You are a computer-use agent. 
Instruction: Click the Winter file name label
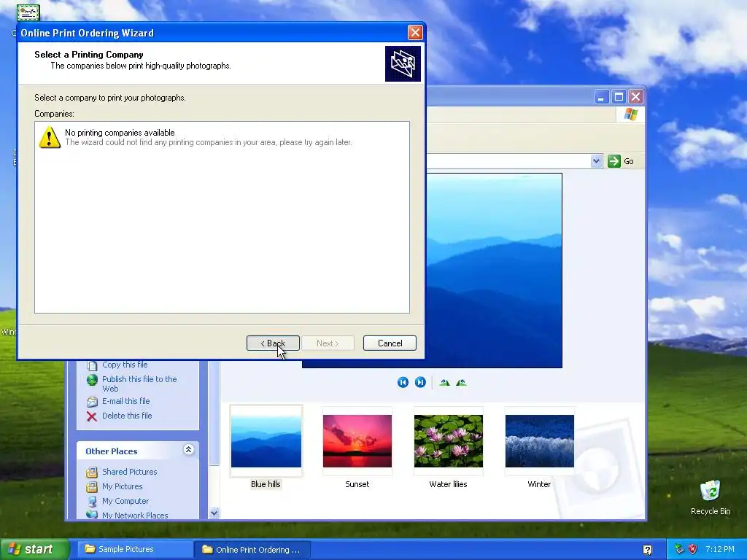coord(539,484)
